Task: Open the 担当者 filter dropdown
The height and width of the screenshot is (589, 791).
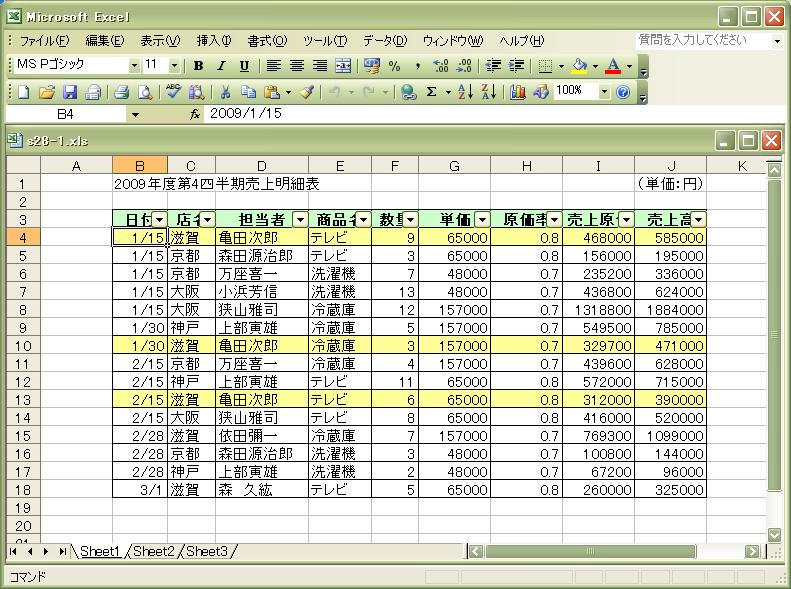Action: tap(300, 219)
